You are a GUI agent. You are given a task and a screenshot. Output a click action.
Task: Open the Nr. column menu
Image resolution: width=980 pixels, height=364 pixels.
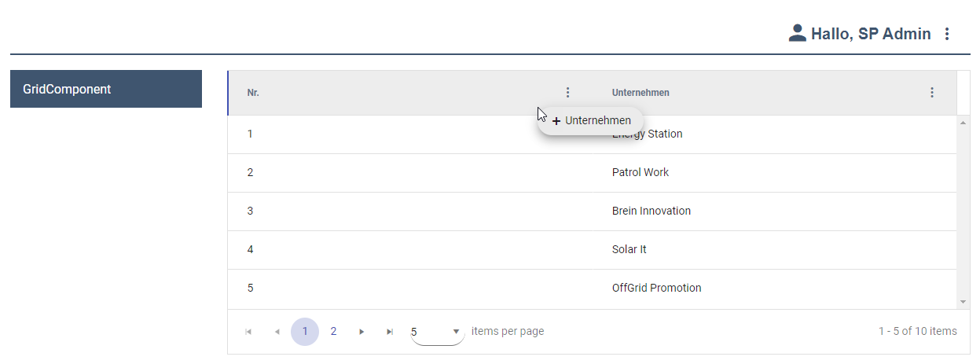coord(568,93)
